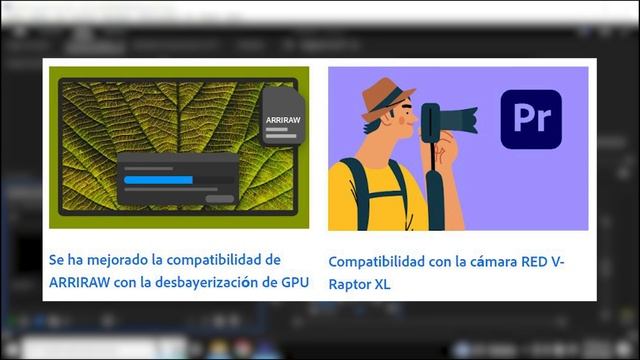This screenshot has height=360, width=640.
Task: Open the ARRIRAW GPU debayering compatibility link
Action: (x=179, y=271)
